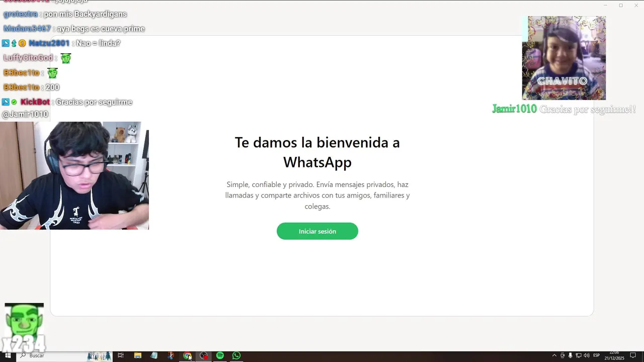644x362 pixels.
Task: Click the microphone tray icon
Action: point(570,355)
